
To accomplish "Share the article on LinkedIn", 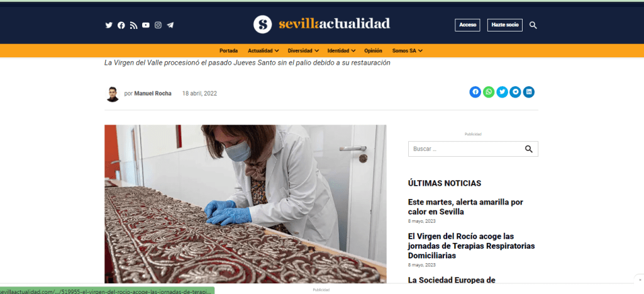I will coord(528,92).
